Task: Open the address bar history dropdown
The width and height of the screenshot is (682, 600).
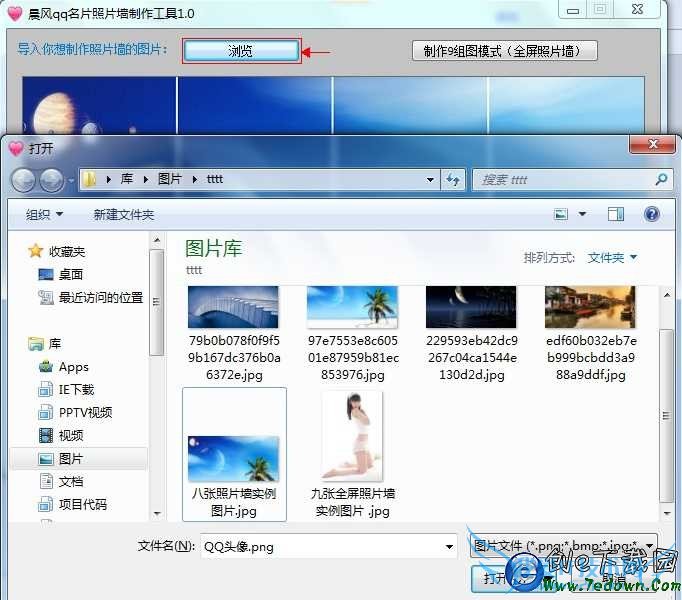Action: [430, 180]
